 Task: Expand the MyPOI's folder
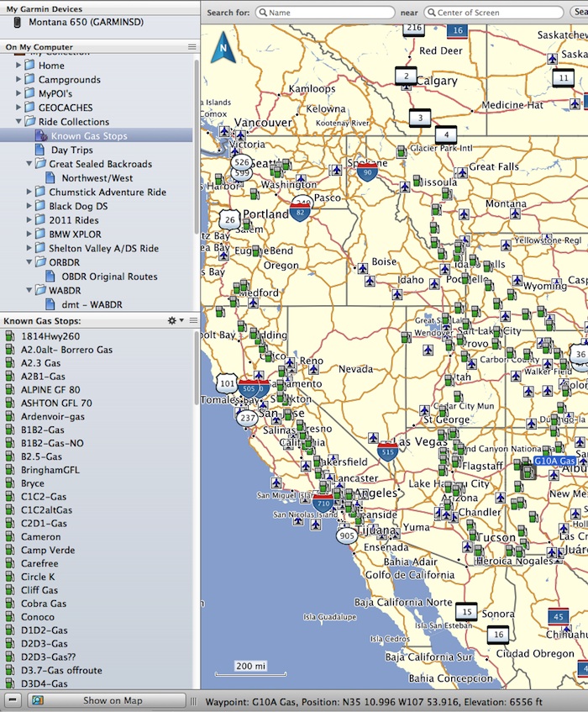tap(18, 93)
